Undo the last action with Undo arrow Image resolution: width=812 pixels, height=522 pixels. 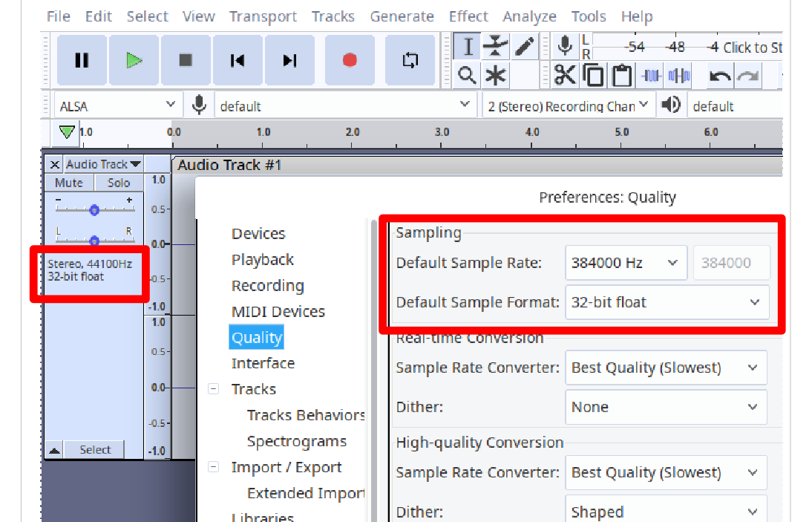pos(720,76)
